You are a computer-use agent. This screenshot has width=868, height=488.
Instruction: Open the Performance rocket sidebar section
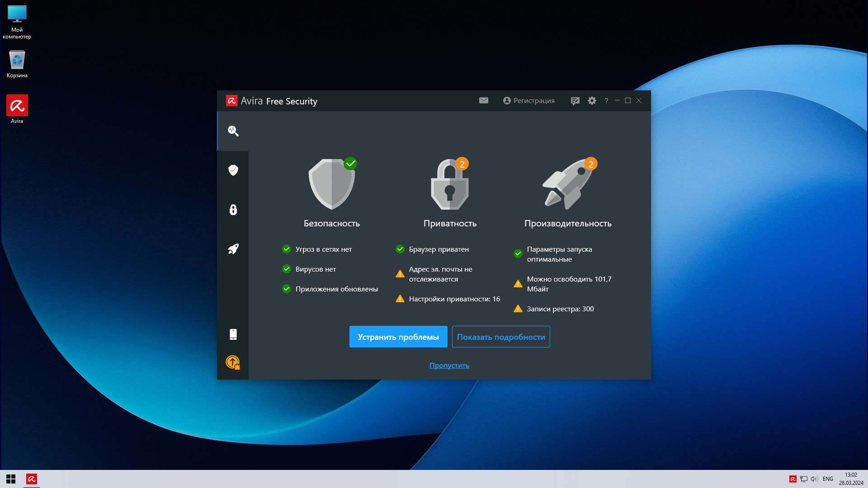point(233,249)
